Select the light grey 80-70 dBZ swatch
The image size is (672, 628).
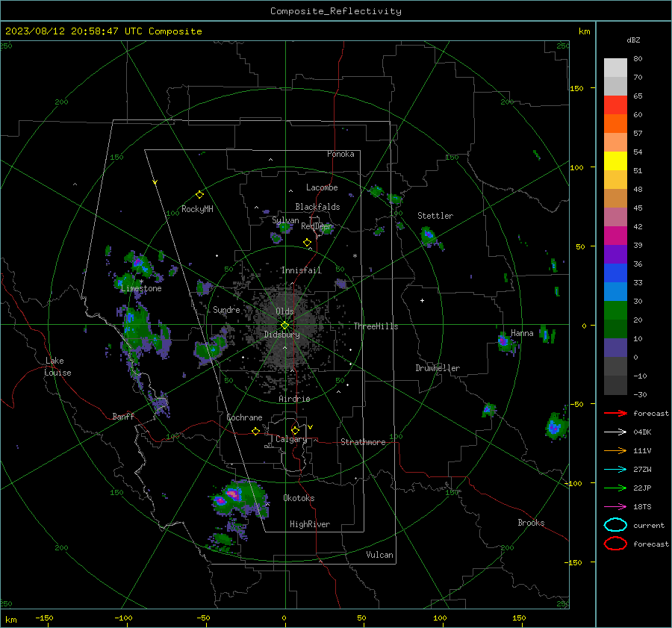(x=615, y=67)
